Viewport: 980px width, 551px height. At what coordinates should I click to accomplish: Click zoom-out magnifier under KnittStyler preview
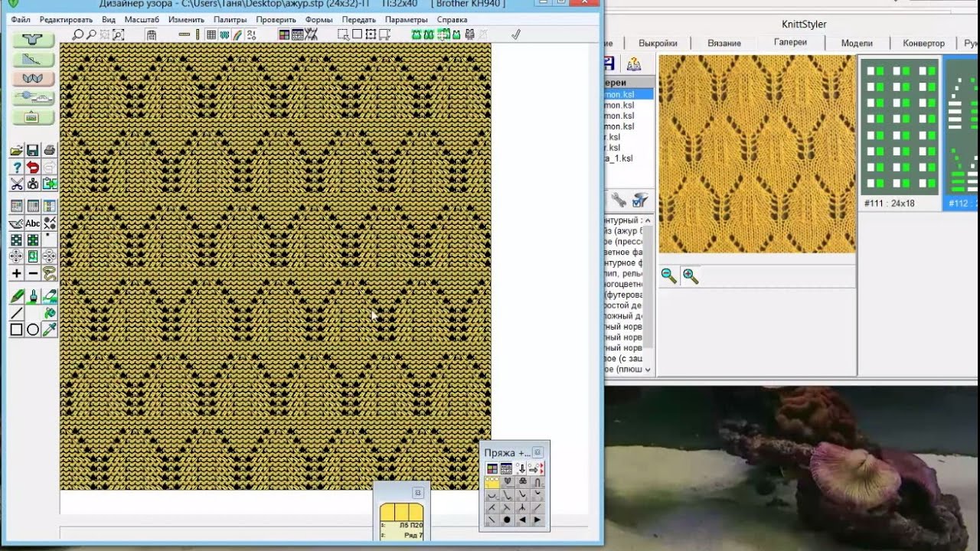coord(669,276)
